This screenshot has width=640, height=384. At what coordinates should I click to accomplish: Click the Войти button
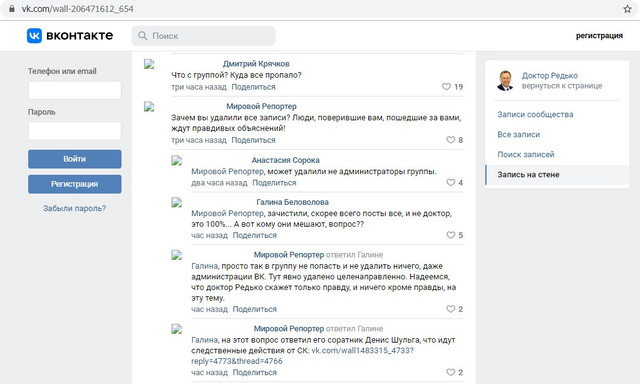[x=75, y=159]
